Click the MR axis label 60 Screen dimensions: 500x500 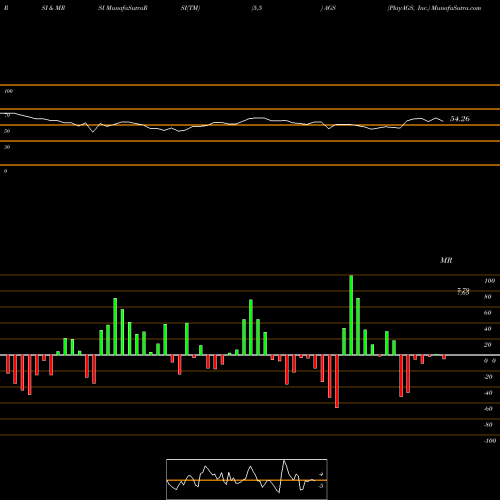pos(488,313)
